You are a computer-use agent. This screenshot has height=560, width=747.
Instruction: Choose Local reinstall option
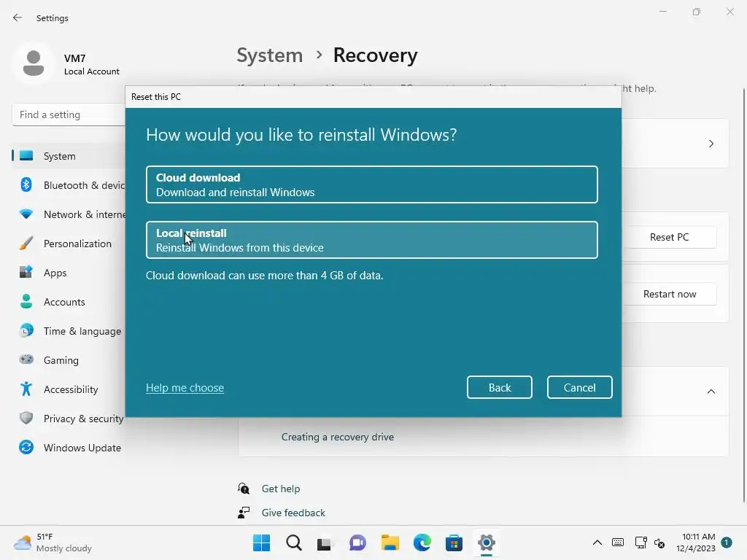[x=371, y=240]
